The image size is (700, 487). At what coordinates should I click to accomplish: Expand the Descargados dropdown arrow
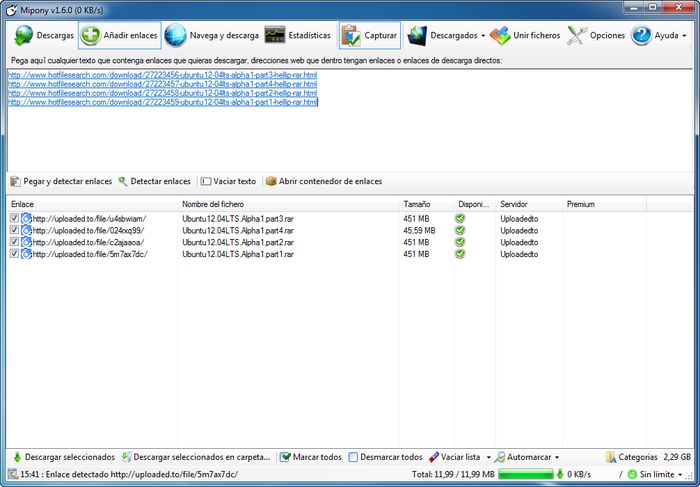pos(483,36)
